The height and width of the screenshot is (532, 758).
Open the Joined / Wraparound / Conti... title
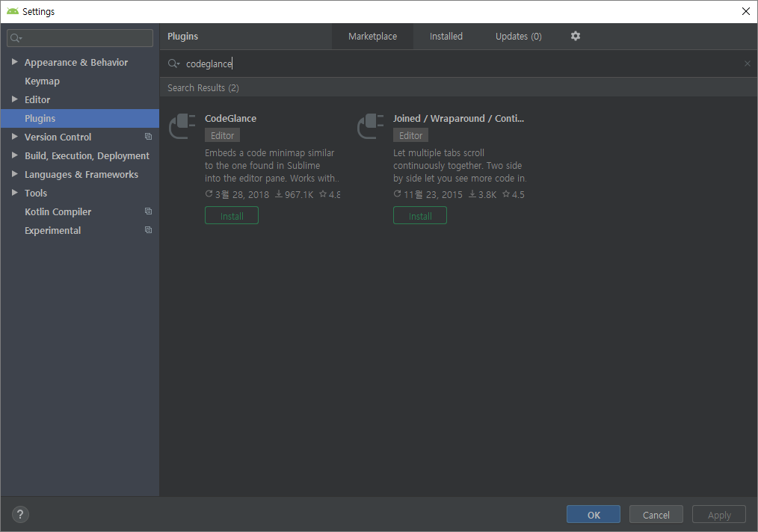coord(458,118)
